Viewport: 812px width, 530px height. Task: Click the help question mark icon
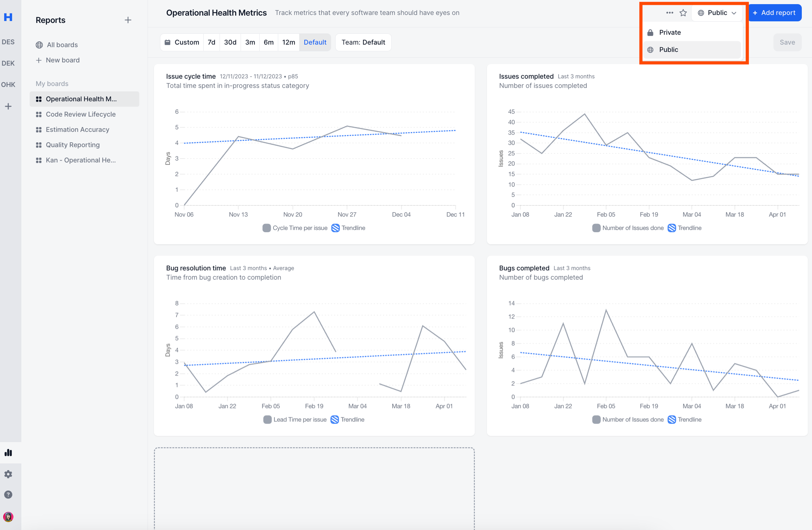(8, 494)
